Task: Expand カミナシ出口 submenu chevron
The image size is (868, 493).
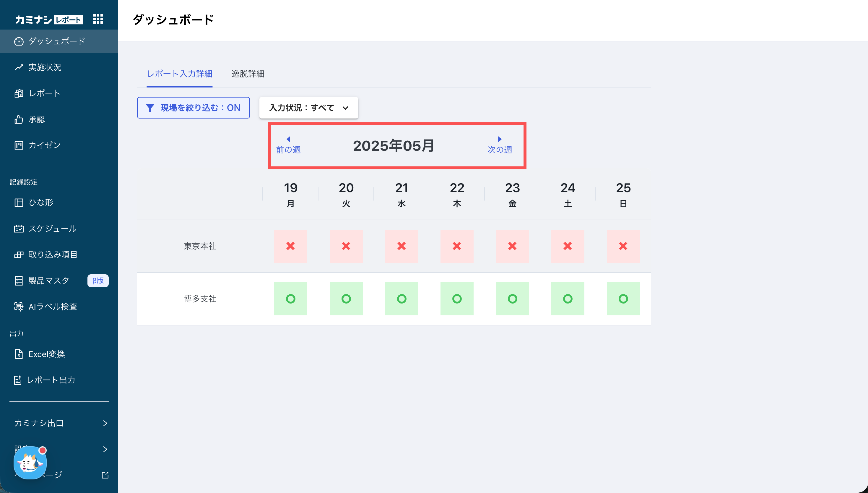Action: point(105,423)
